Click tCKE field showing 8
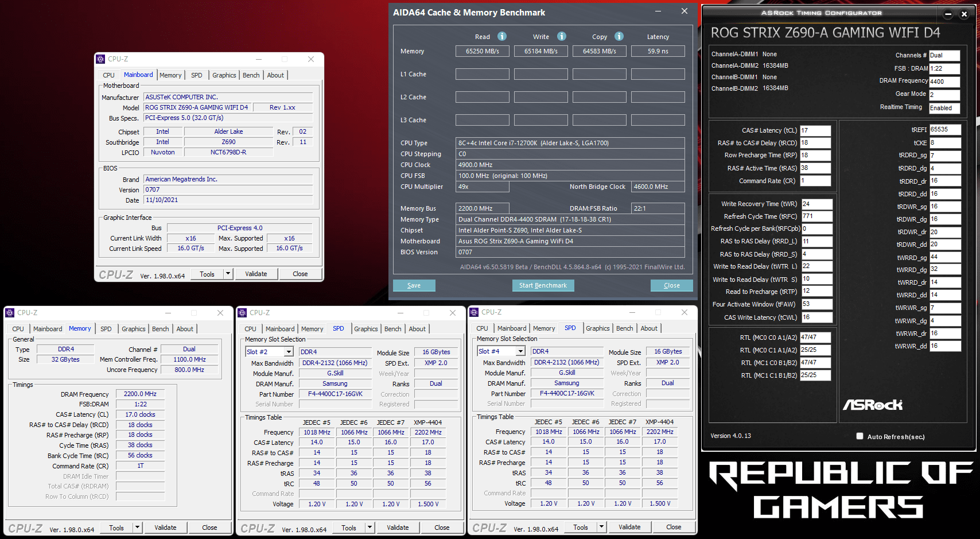Image resolution: width=980 pixels, height=539 pixels. (x=945, y=143)
